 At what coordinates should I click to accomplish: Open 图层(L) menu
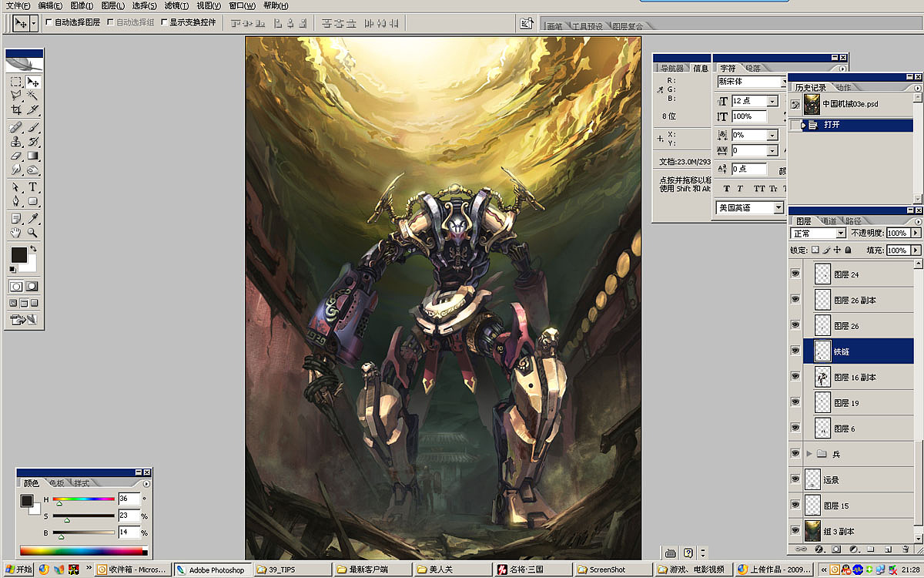pos(112,5)
